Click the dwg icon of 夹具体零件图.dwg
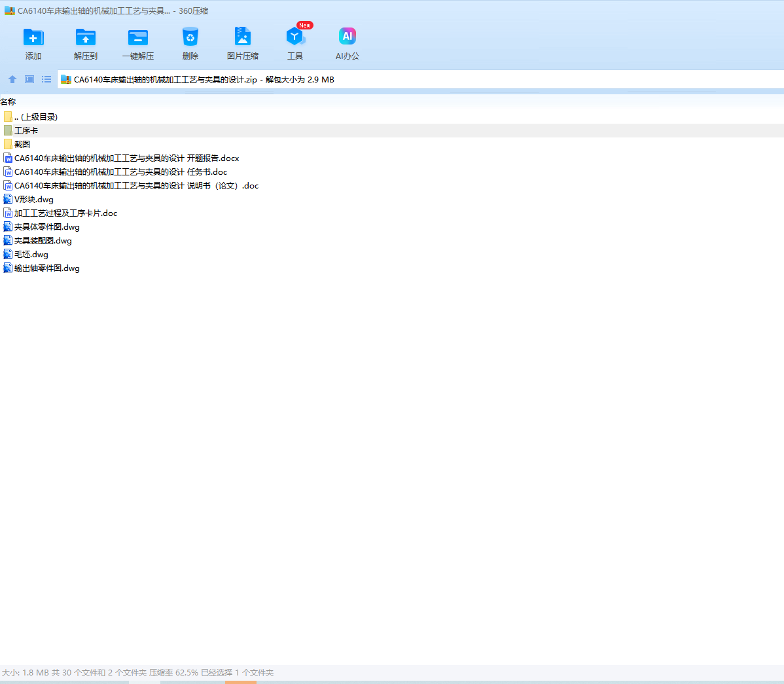The height and width of the screenshot is (684, 784). pyautogui.click(x=7, y=226)
